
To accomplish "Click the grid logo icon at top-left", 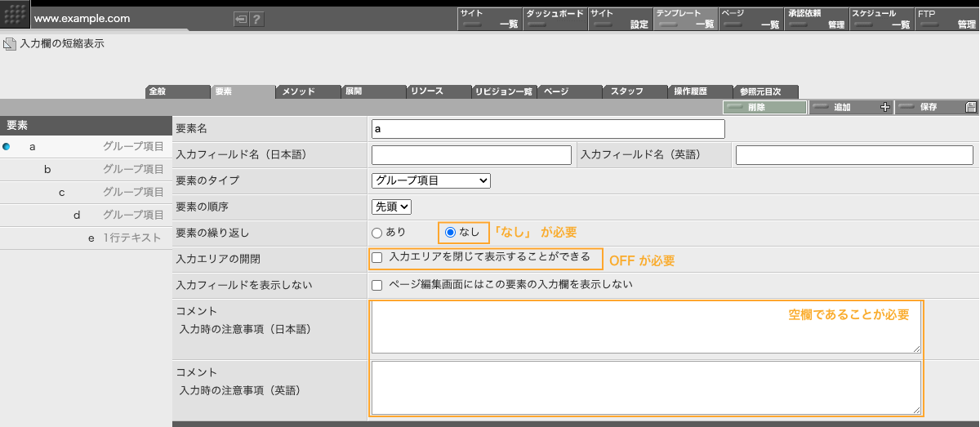I will [x=15, y=15].
